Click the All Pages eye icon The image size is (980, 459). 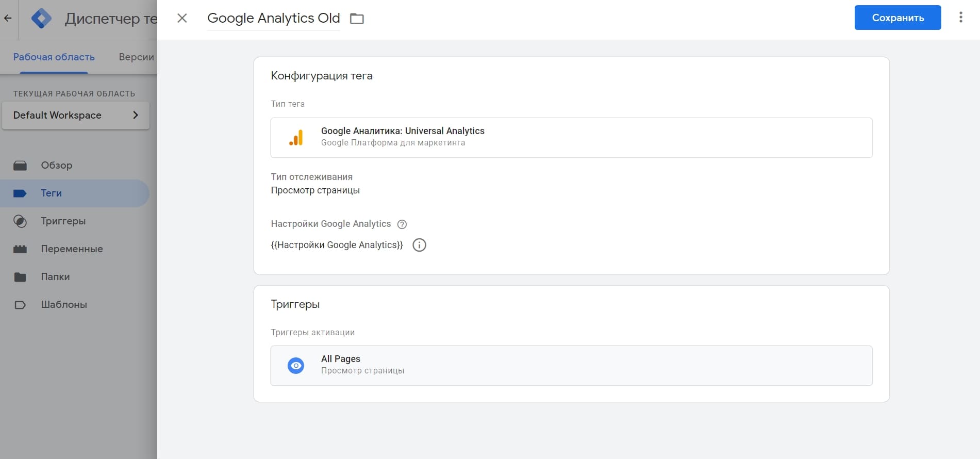[x=296, y=366]
